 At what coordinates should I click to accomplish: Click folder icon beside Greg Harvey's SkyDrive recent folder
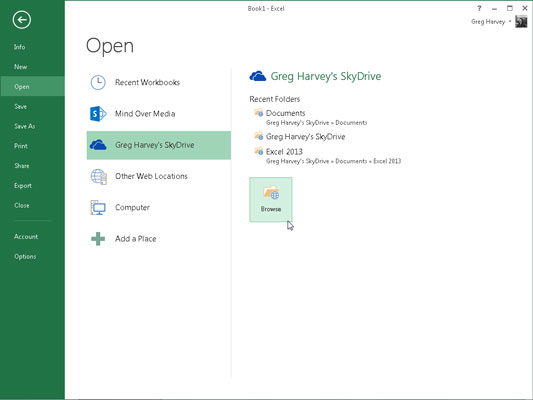coord(259,136)
